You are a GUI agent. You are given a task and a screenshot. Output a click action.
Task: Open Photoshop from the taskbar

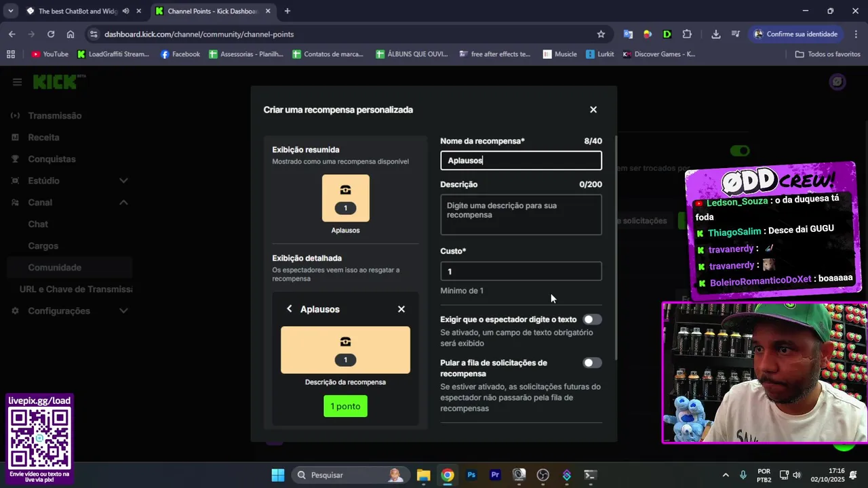tap(471, 475)
